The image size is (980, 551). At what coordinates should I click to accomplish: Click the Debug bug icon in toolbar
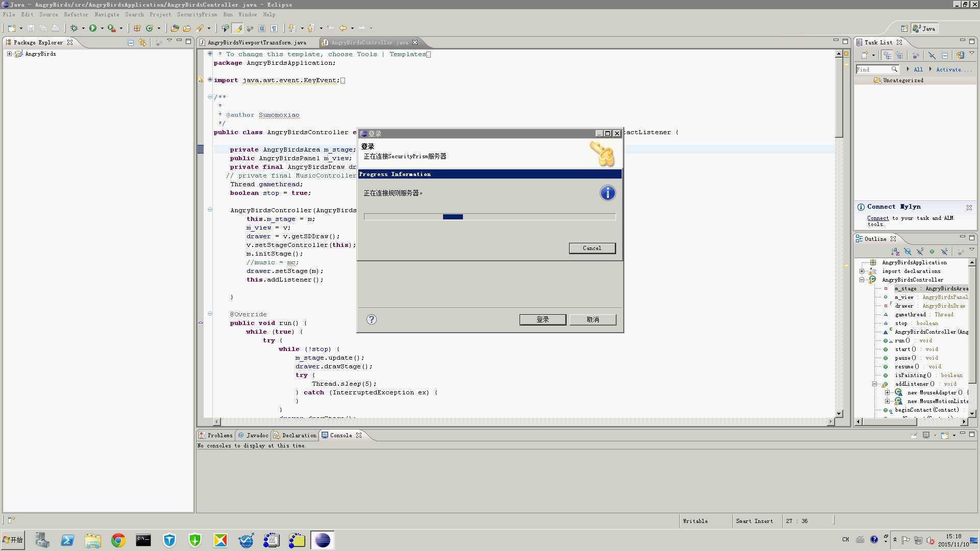point(75,28)
